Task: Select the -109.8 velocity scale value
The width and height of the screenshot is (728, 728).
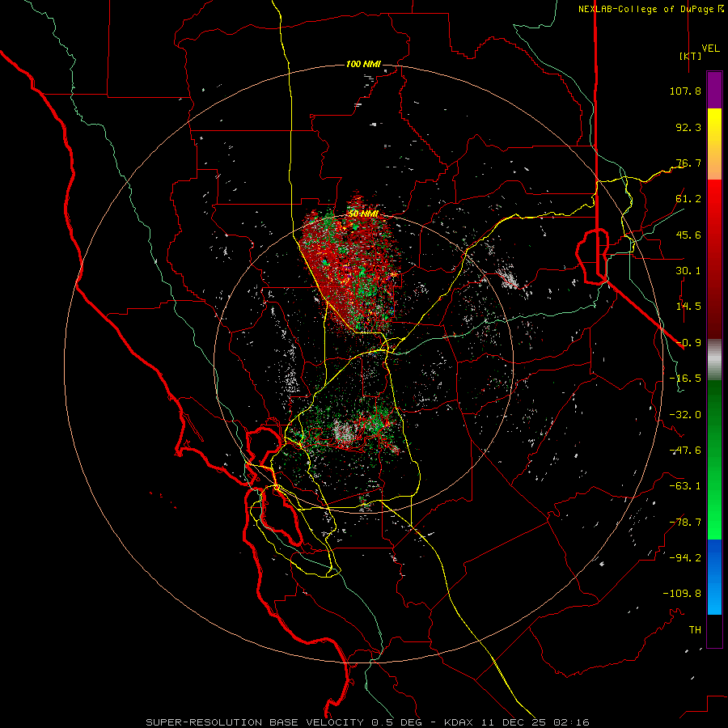Action: click(682, 594)
